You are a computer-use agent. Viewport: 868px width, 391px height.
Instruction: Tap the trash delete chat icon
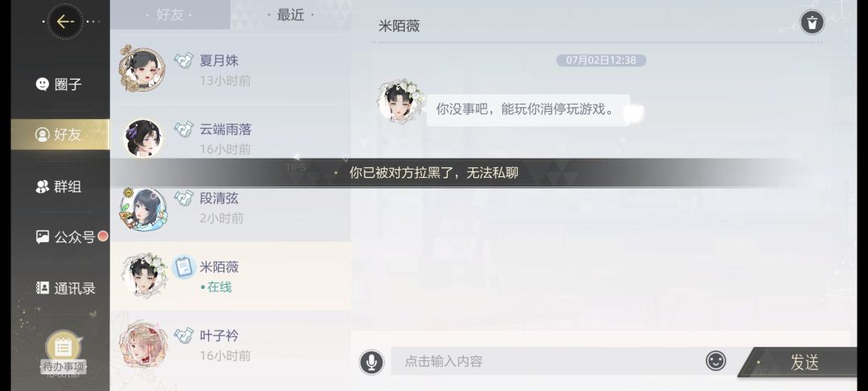(812, 23)
